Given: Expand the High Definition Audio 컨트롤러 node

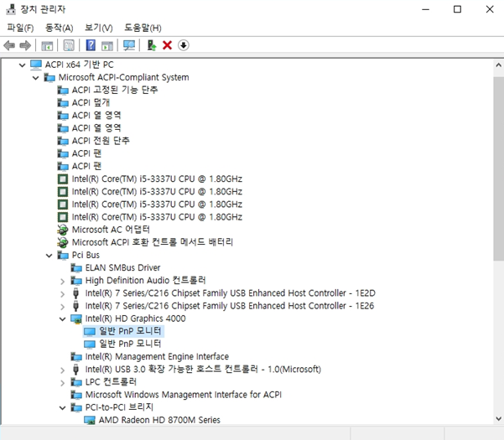Looking at the screenshot, I should 62,282.
